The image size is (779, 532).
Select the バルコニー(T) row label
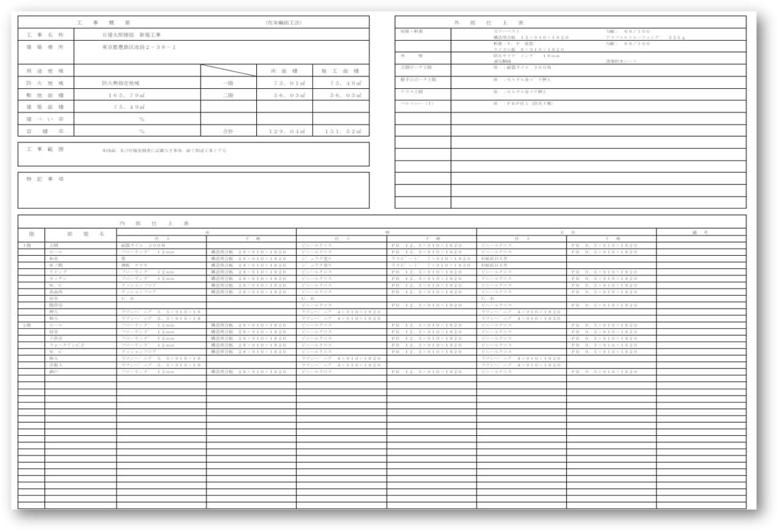tap(417, 103)
